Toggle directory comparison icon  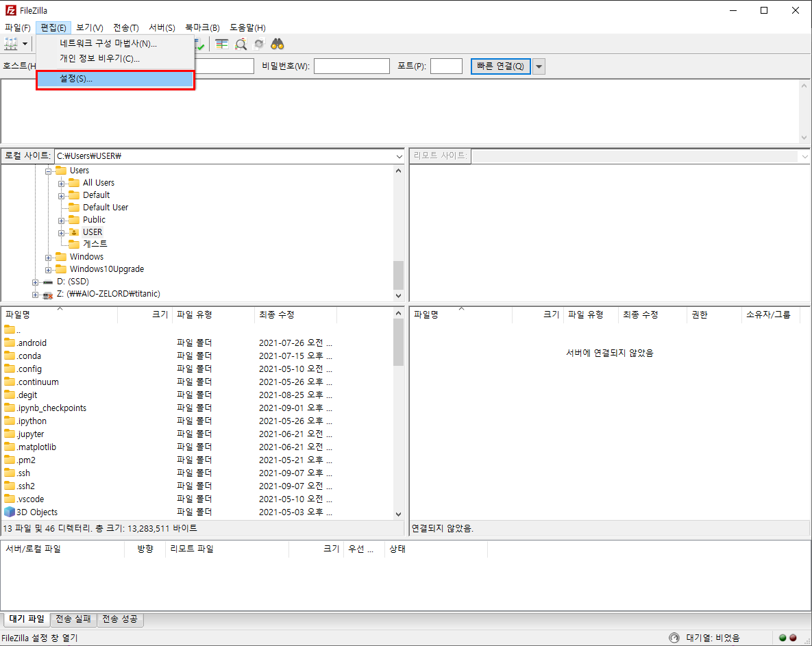tap(221, 44)
